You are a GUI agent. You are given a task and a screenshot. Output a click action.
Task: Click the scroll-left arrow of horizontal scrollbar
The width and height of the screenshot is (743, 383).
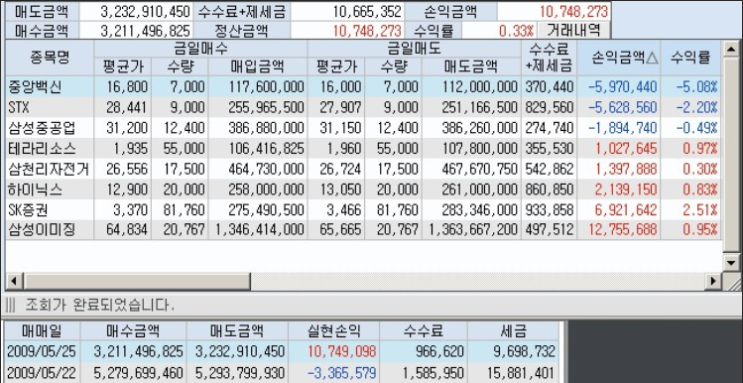pyautogui.click(x=13, y=281)
